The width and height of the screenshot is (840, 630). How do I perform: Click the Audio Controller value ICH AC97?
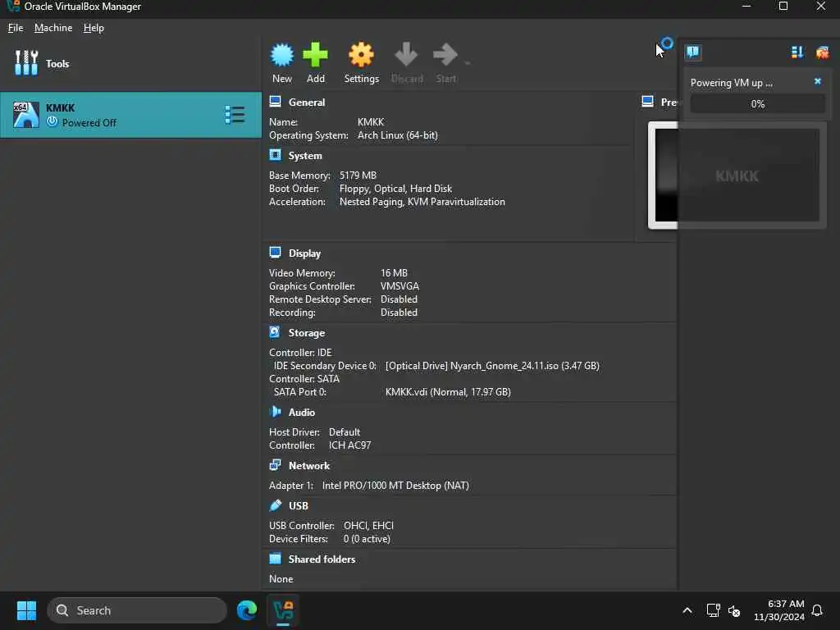pyautogui.click(x=349, y=445)
